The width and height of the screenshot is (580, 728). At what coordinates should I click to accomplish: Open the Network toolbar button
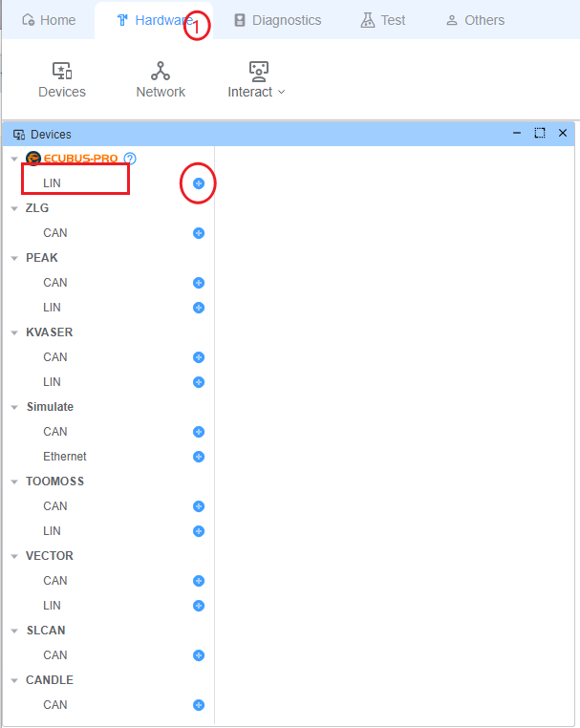(161, 80)
